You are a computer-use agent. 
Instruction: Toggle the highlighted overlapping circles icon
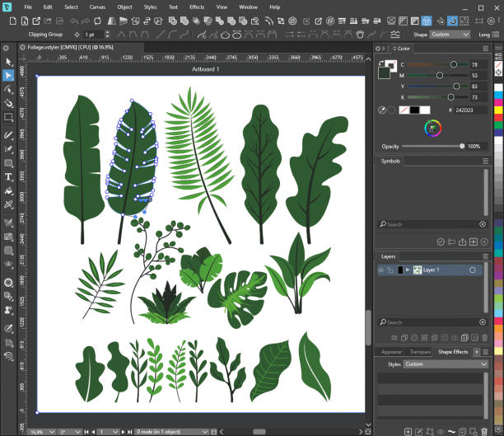pyautogui.click(x=427, y=21)
